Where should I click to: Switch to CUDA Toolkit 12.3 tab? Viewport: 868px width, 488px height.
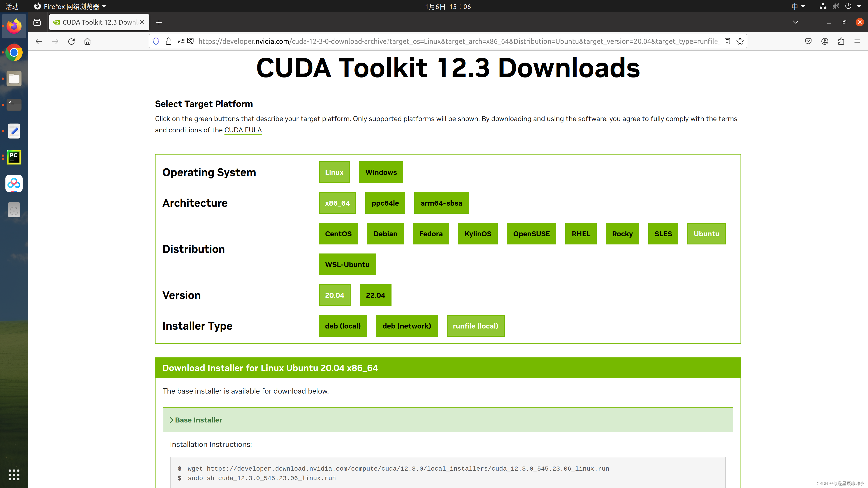99,22
